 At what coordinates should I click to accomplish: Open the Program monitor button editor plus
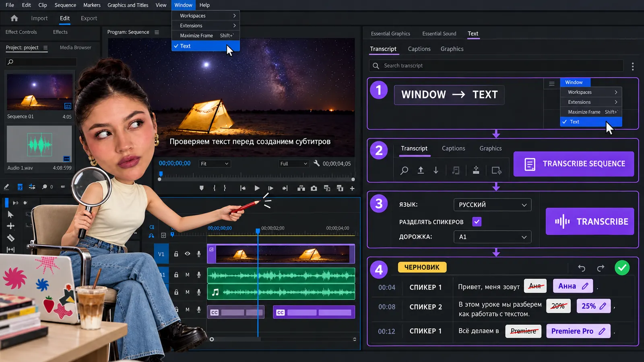point(352,188)
